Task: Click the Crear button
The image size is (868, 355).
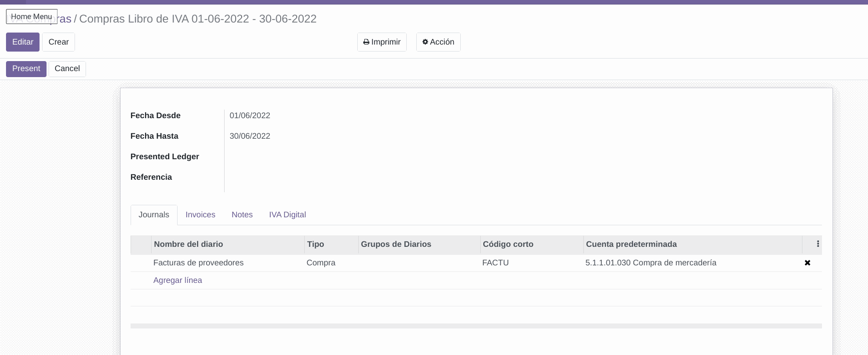Action: coord(59,42)
